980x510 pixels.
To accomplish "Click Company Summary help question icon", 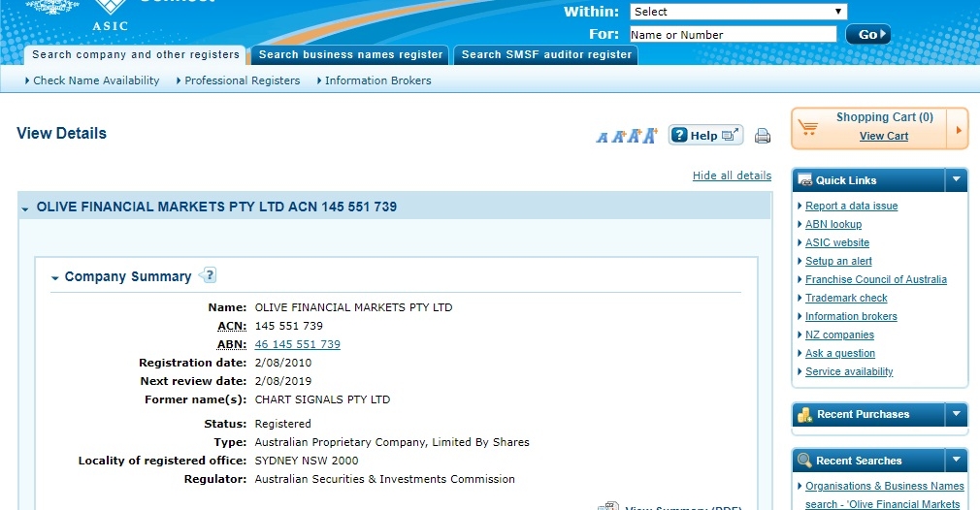I will (208, 275).
